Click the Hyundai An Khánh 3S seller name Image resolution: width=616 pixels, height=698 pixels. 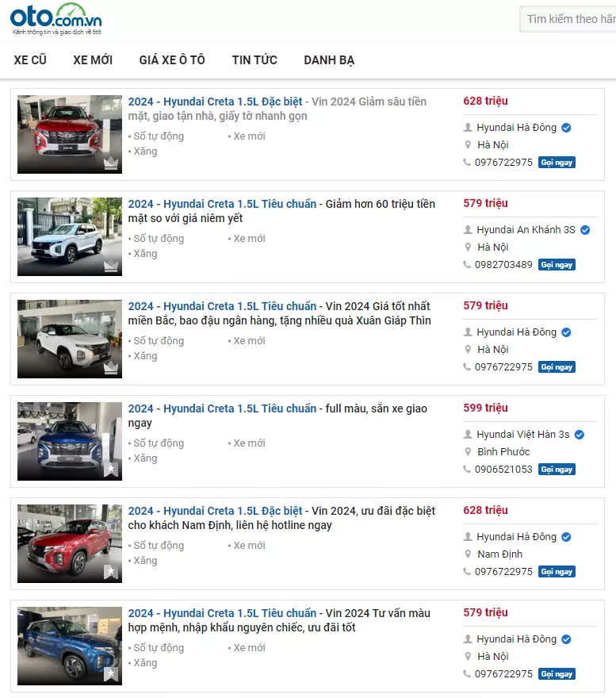[x=526, y=230]
